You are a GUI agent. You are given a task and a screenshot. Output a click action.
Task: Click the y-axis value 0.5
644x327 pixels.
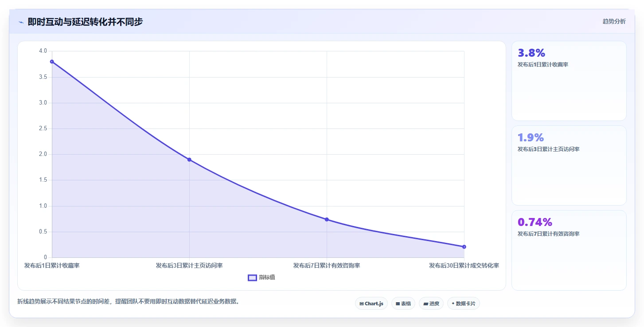43,232
